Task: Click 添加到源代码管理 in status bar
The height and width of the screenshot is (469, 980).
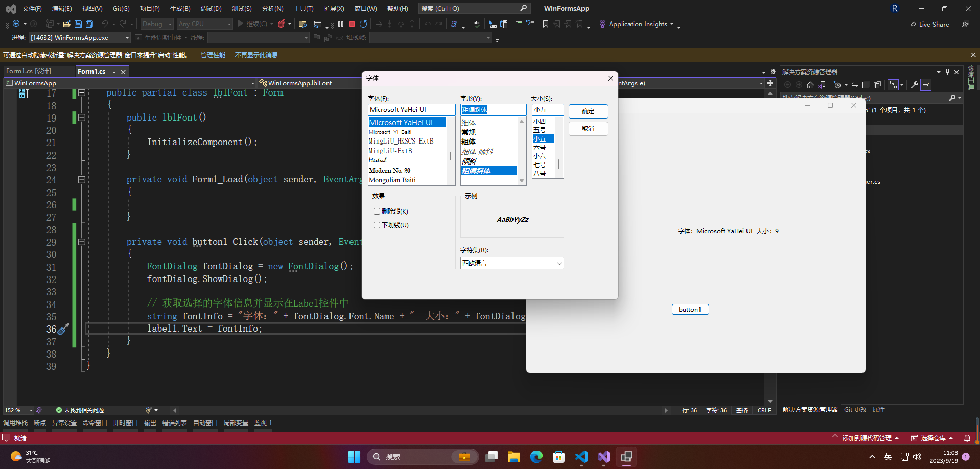Action: point(867,438)
